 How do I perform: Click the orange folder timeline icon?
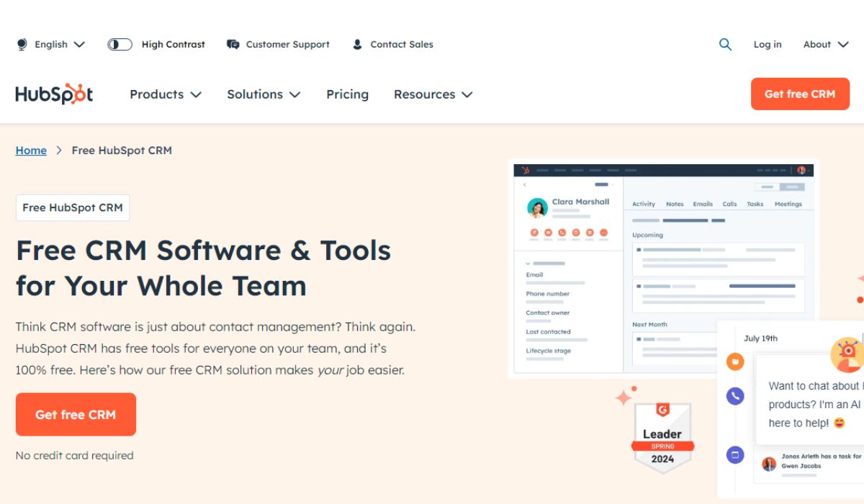click(x=735, y=361)
